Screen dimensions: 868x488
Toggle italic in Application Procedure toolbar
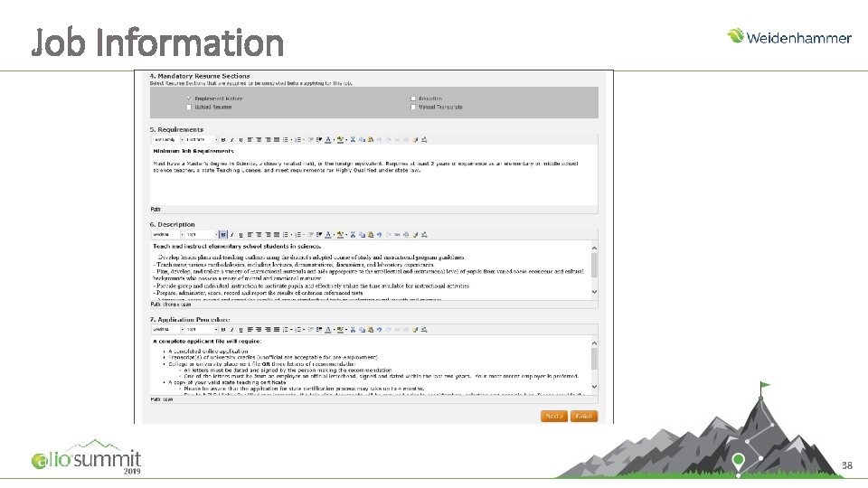232,330
